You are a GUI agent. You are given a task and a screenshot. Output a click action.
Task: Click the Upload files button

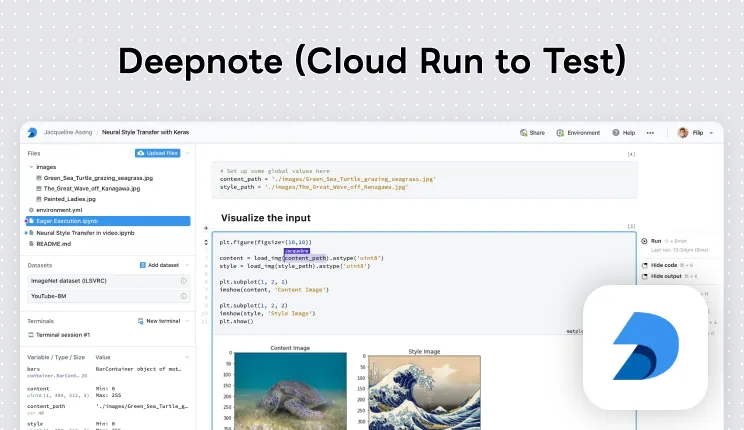(158, 153)
